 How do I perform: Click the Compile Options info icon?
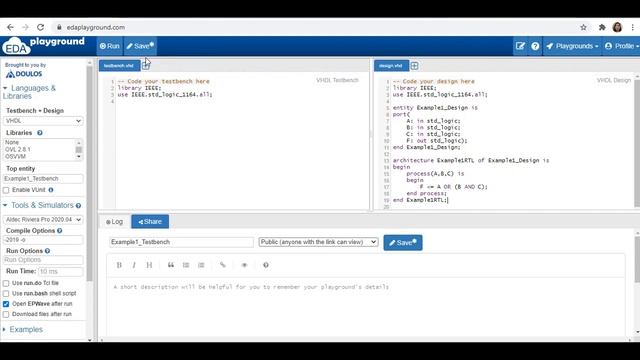pos(60,231)
